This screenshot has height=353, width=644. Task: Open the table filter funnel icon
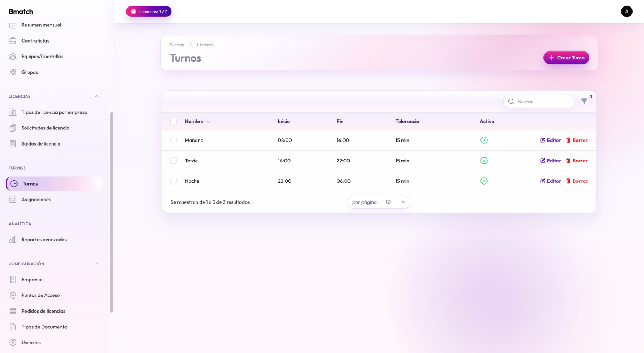[x=584, y=102]
